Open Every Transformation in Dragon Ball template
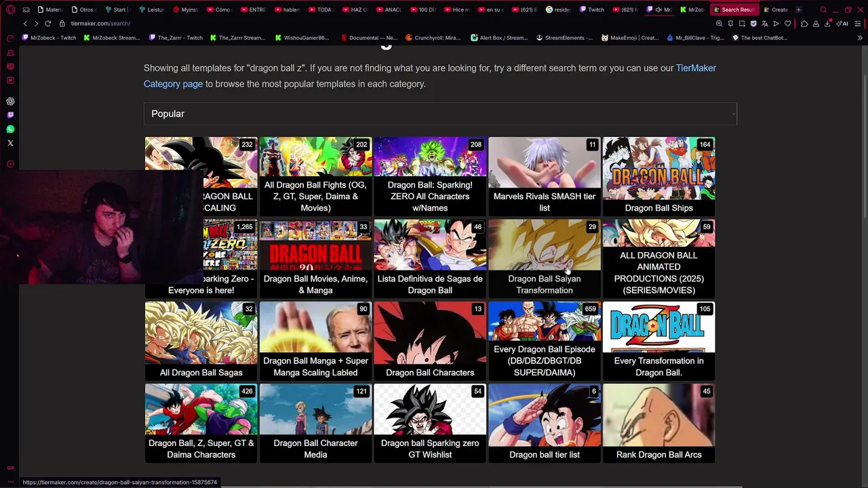The height and width of the screenshot is (488, 868). tap(658, 341)
